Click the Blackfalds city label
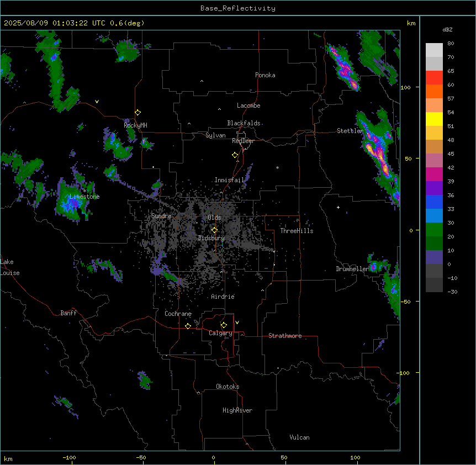This screenshot has height=465, width=476. 244,123
